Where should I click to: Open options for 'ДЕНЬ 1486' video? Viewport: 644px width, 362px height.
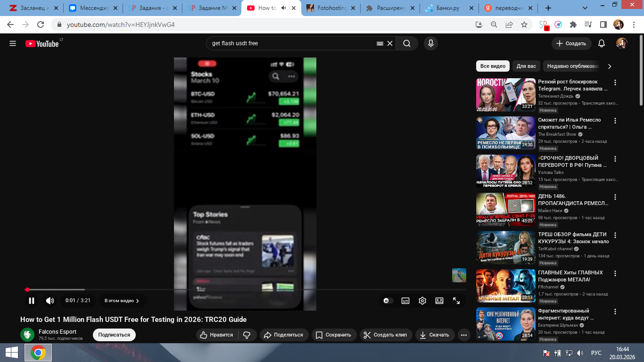click(615, 197)
